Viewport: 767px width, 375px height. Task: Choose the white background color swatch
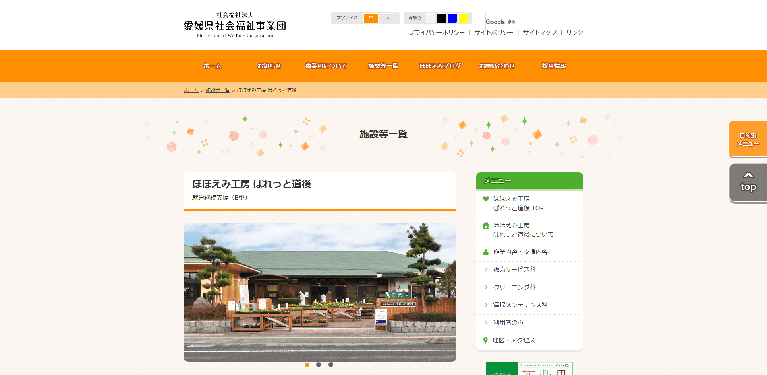coord(430,18)
